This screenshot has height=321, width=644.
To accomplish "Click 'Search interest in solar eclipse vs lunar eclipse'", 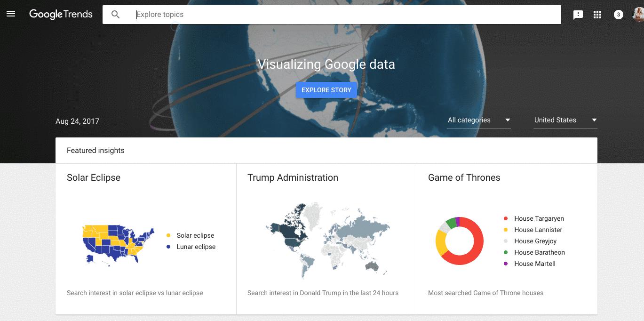I will [135, 293].
